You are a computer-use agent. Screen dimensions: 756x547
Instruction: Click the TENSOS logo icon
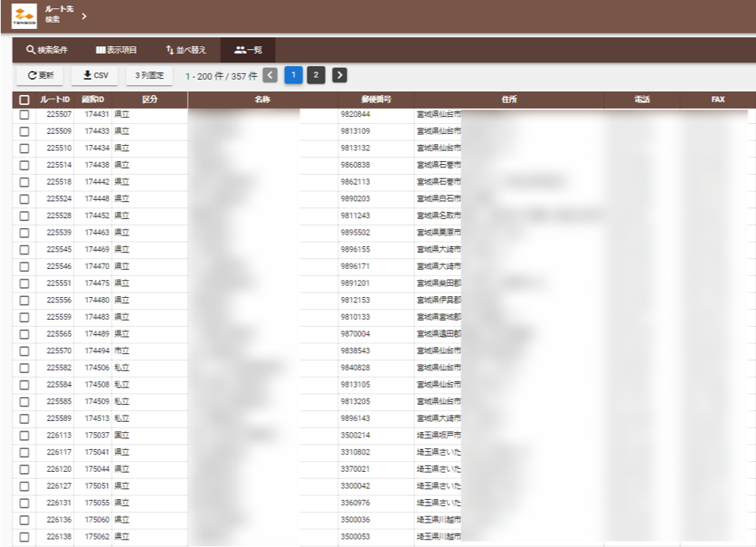24,16
